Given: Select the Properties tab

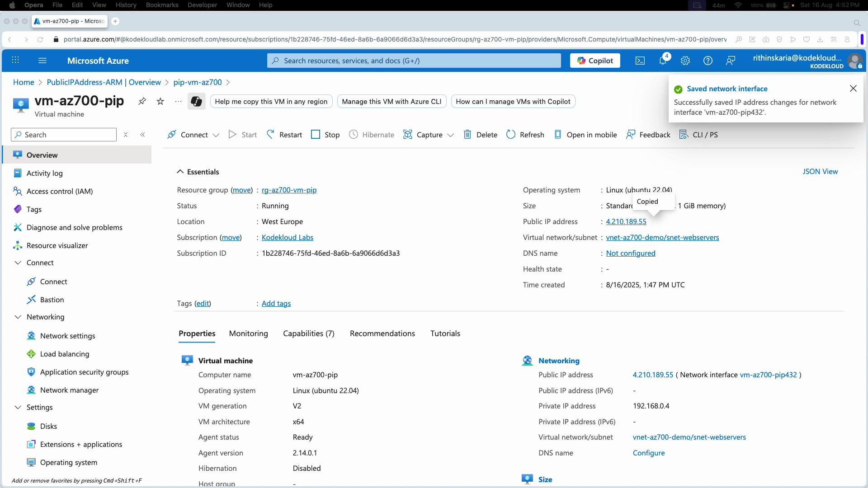Looking at the screenshot, I should click(197, 333).
